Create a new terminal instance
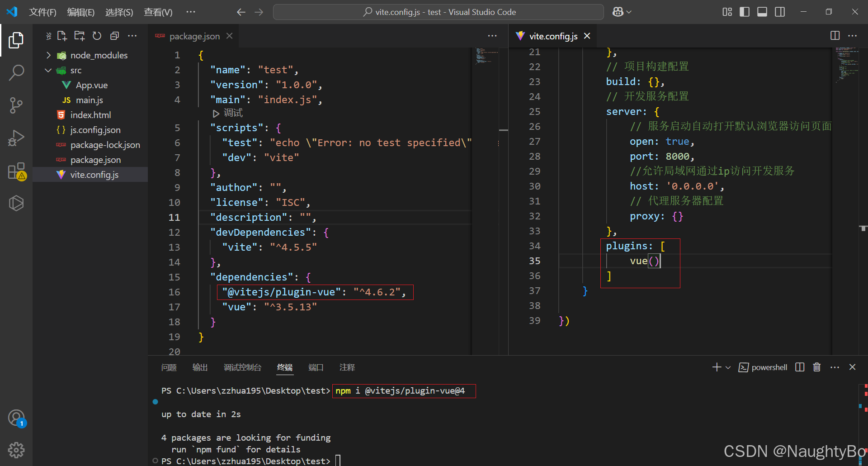 pyautogui.click(x=717, y=367)
